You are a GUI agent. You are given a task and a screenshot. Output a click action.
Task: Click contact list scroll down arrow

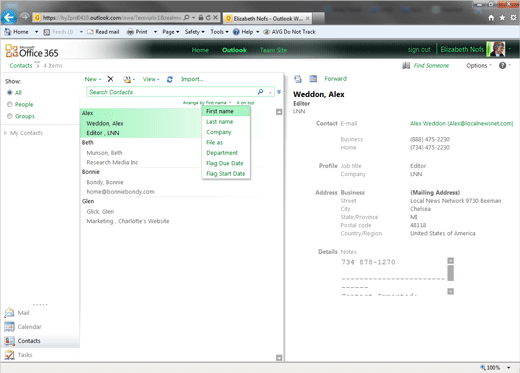[279, 358]
